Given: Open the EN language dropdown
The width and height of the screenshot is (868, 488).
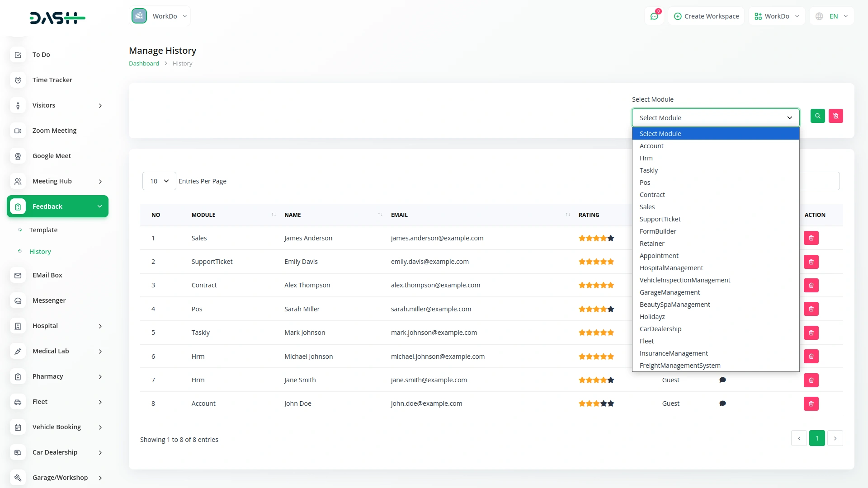Looking at the screenshot, I should [x=833, y=16].
